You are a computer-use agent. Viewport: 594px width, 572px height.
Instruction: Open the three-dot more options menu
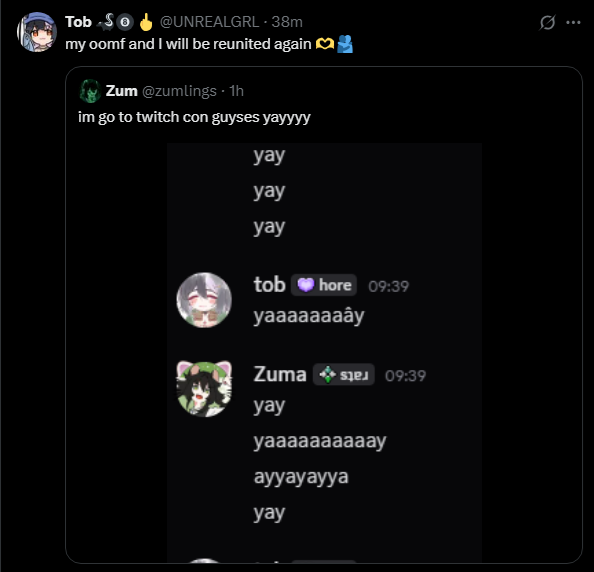[573, 22]
